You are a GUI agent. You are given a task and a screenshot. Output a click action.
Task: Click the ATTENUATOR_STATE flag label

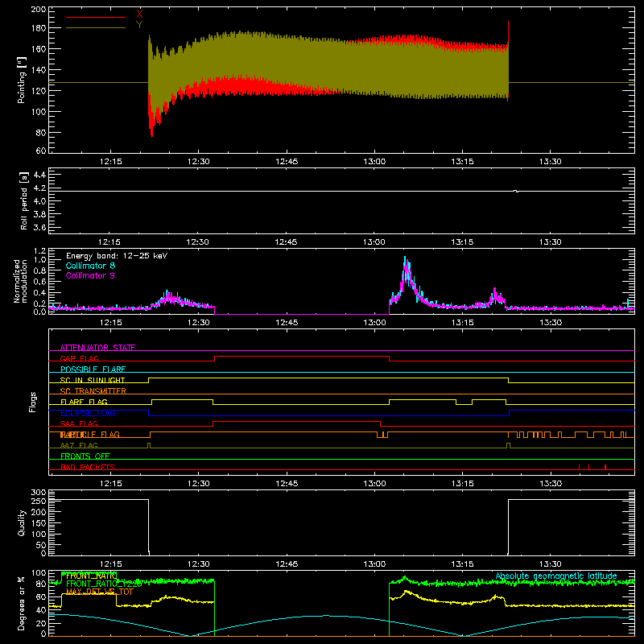click(x=97, y=348)
